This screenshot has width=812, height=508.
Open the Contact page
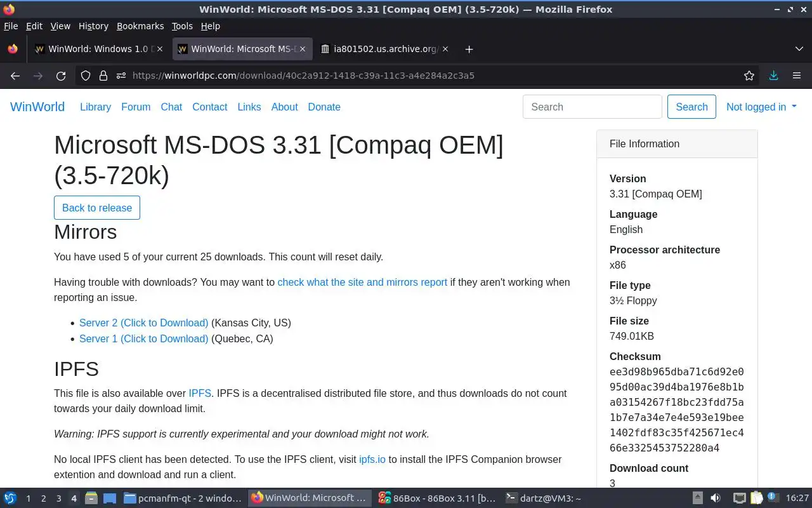[209, 107]
